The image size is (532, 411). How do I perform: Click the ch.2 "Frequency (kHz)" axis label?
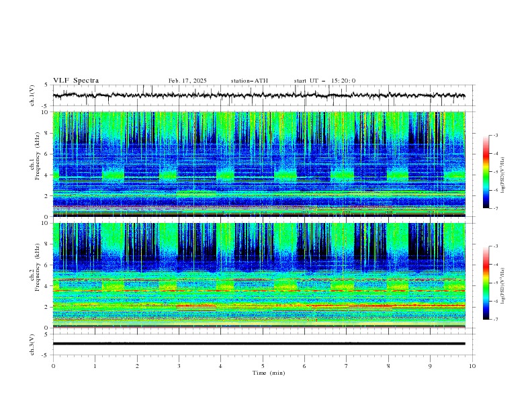(x=38, y=267)
